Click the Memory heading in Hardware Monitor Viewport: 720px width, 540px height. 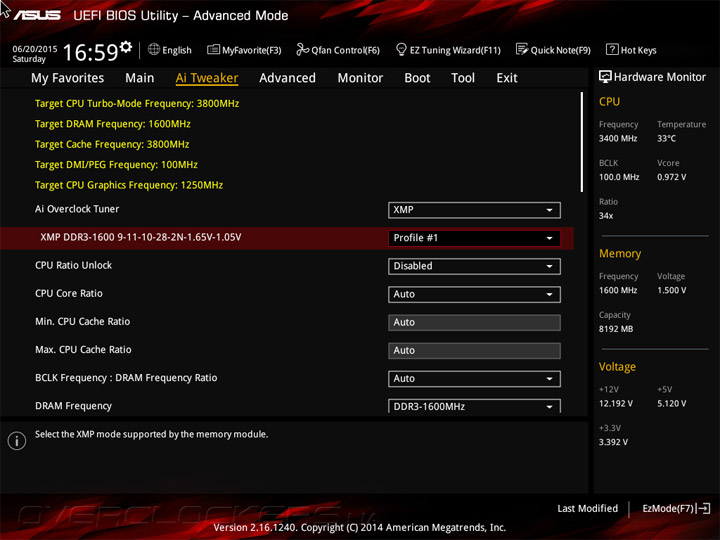pos(620,253)
